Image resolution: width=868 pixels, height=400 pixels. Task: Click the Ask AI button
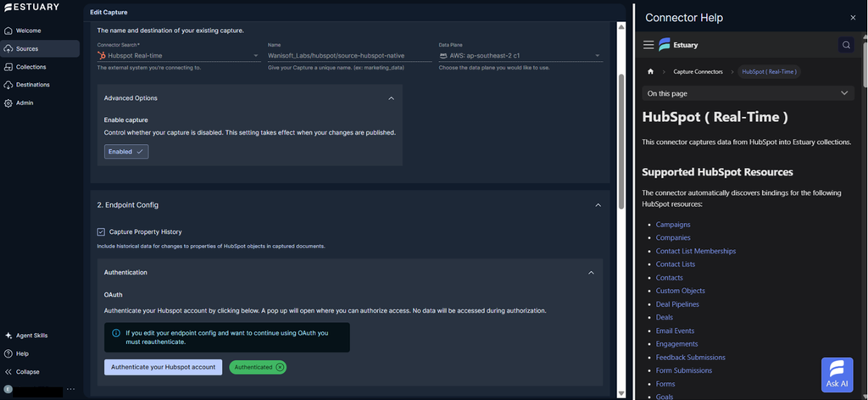coord(837,375)
